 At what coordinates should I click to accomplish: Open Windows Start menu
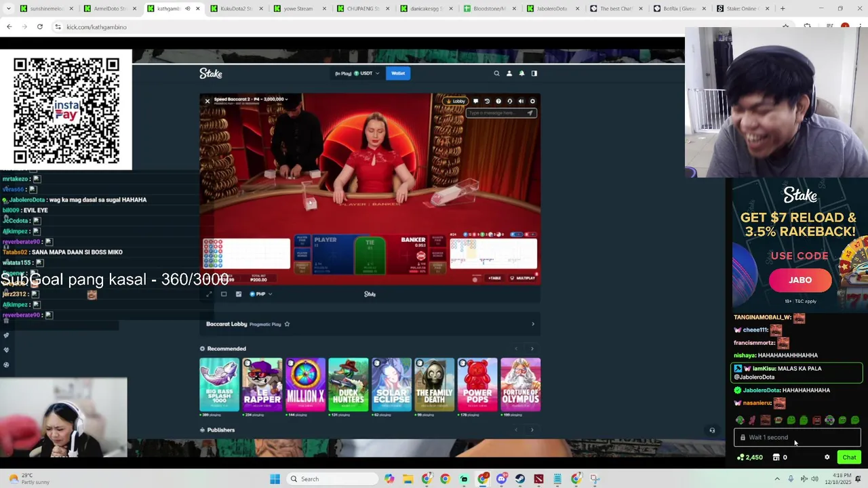tap(275, 479)
